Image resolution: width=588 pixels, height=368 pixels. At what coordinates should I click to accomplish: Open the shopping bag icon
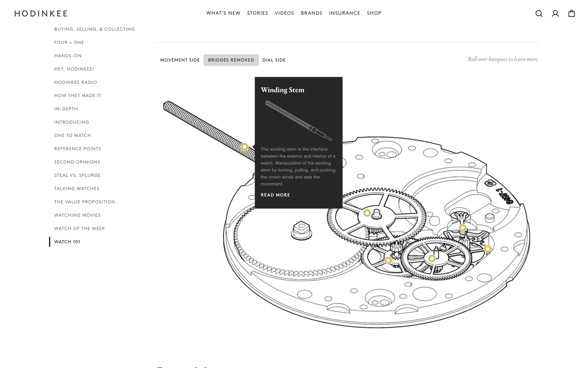(571, 13)
